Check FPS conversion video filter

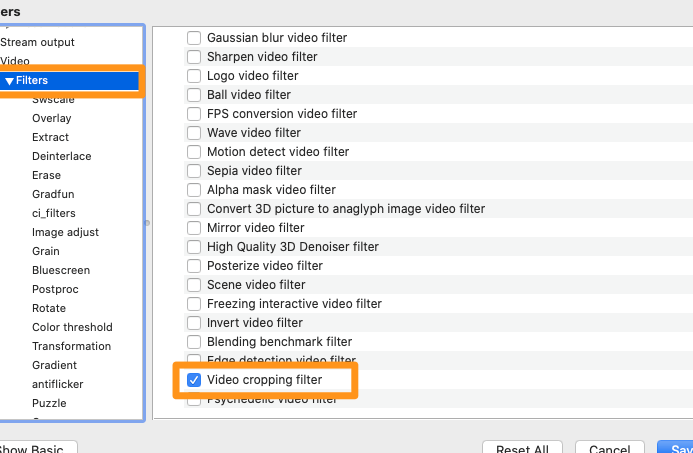click(x=194, y=114)
